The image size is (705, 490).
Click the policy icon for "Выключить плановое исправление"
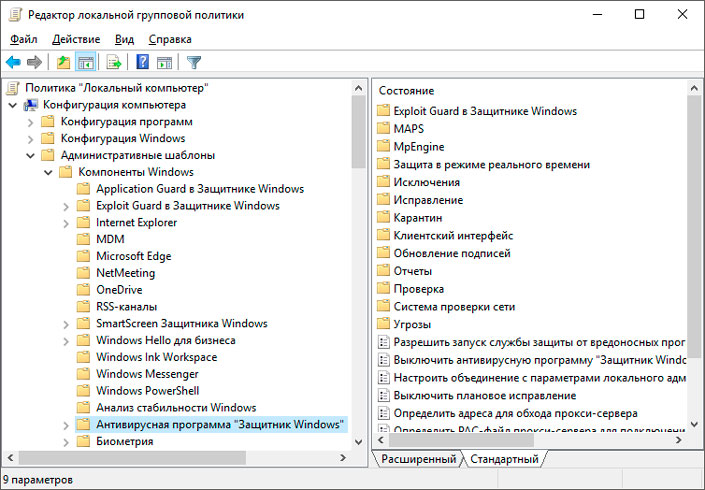384,396
